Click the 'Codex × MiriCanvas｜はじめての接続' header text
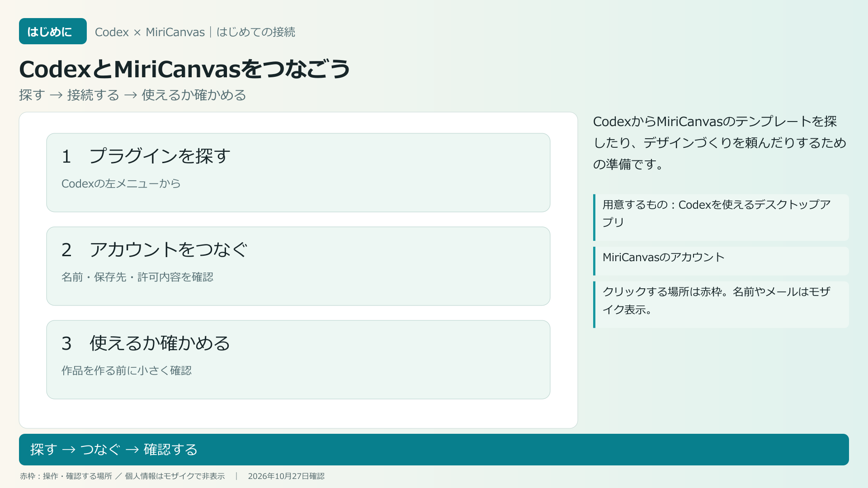The width and height of the screenshot is (868, 488). (x=195, y=32)
